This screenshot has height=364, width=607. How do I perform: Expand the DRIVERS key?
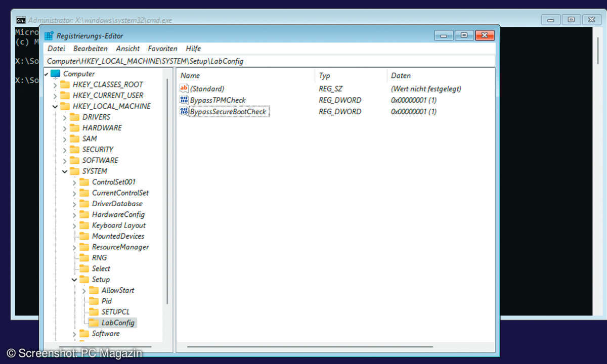click(x=65, y=117)
